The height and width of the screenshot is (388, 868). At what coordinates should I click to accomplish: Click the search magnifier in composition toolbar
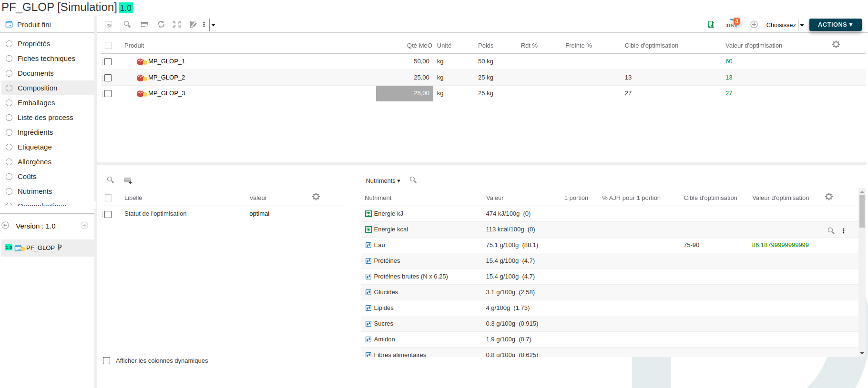coord(127,24)
